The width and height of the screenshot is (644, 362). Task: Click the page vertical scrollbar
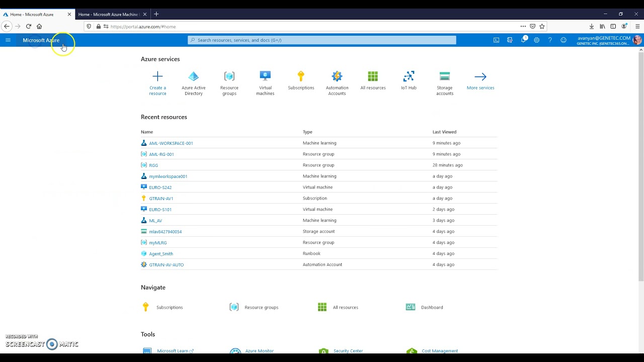tap(641, 166)
